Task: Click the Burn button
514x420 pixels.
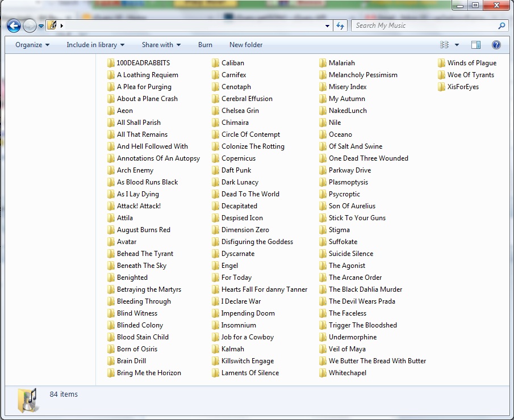Action: click(205, 44)
